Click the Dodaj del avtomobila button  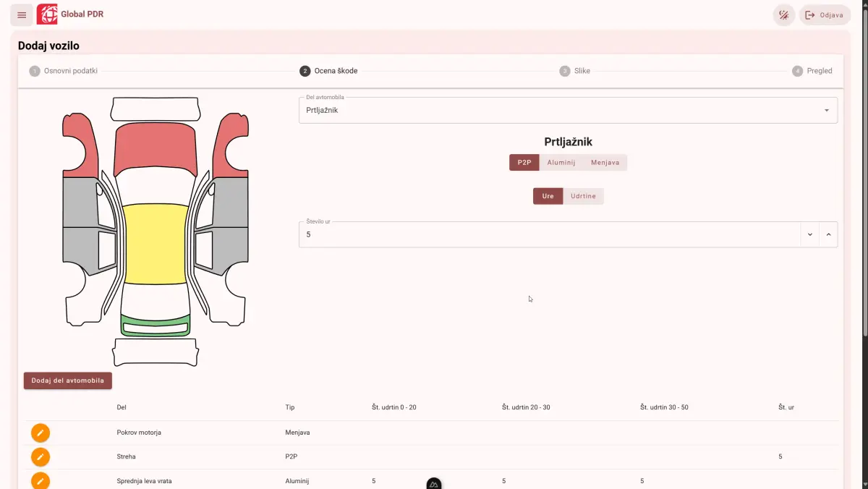pos(68,380)
